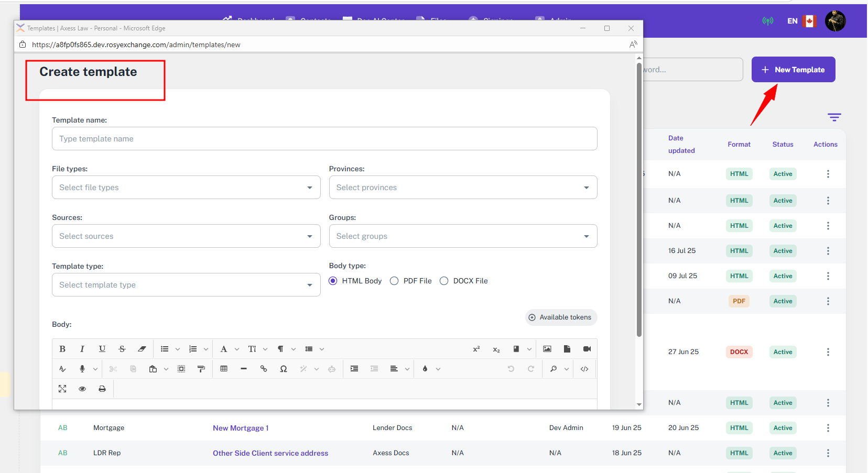Insert a table into the body
The image size is (868, 473).
coord(224,369)
